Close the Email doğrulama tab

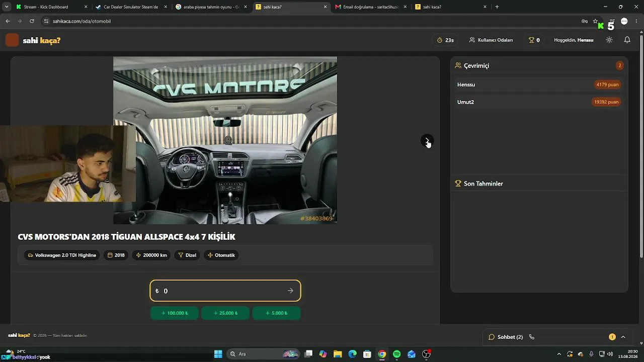click(405, 7)
